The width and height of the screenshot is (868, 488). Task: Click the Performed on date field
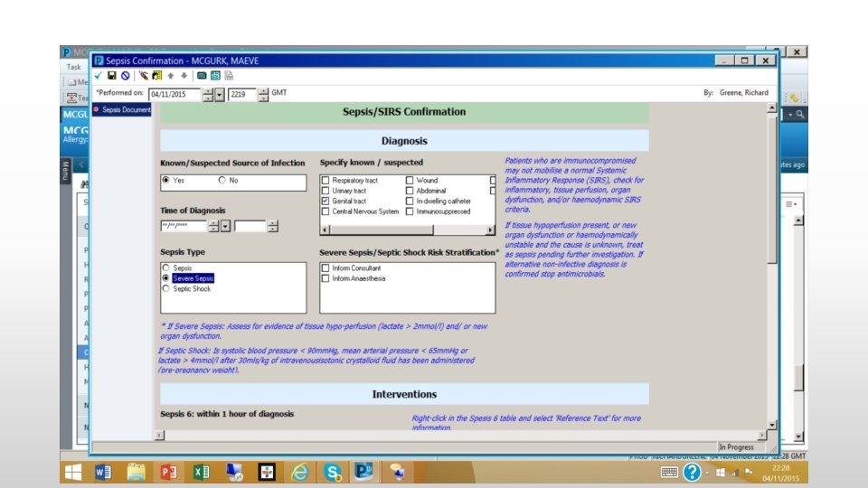[175, 95]
